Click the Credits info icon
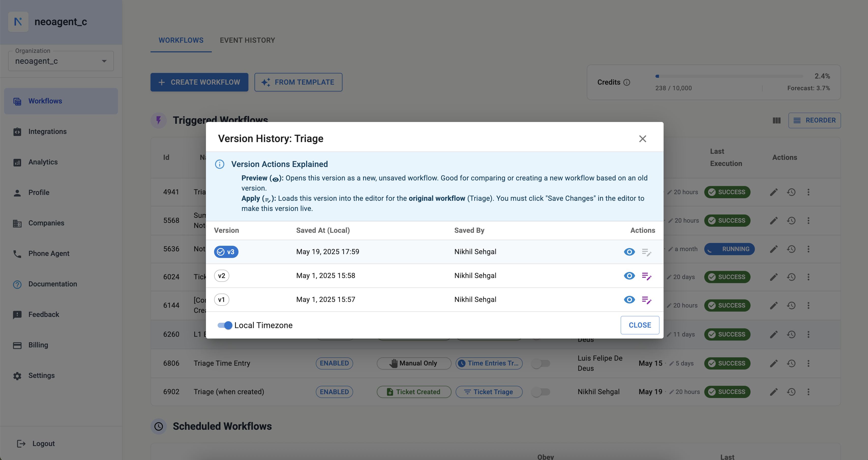The image size is (868, 460). coord(626,83)
